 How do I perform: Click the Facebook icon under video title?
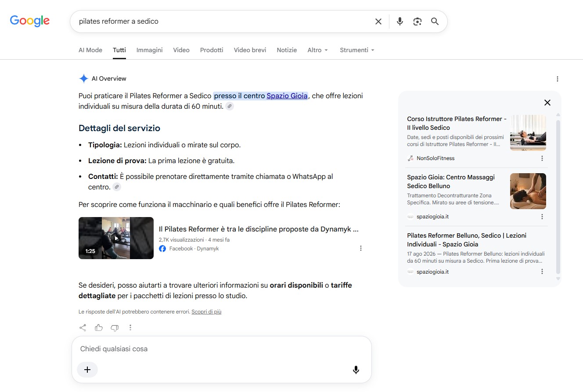tap(162, 249)
